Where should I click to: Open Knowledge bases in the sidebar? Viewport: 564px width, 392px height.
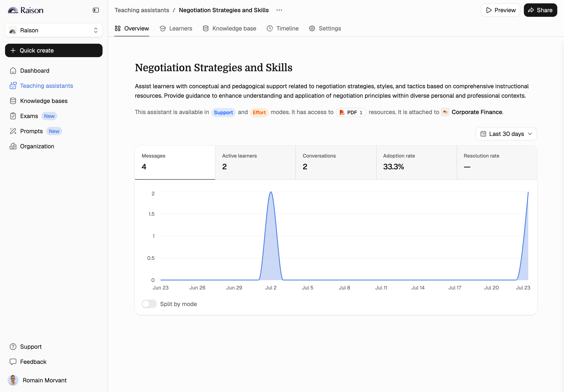[54, 101]
